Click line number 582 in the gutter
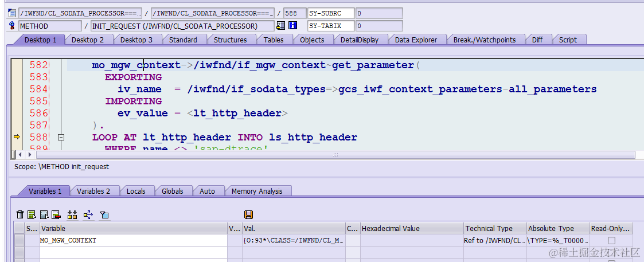This screenshot has height=262, width=644. [x=38, y=65]
